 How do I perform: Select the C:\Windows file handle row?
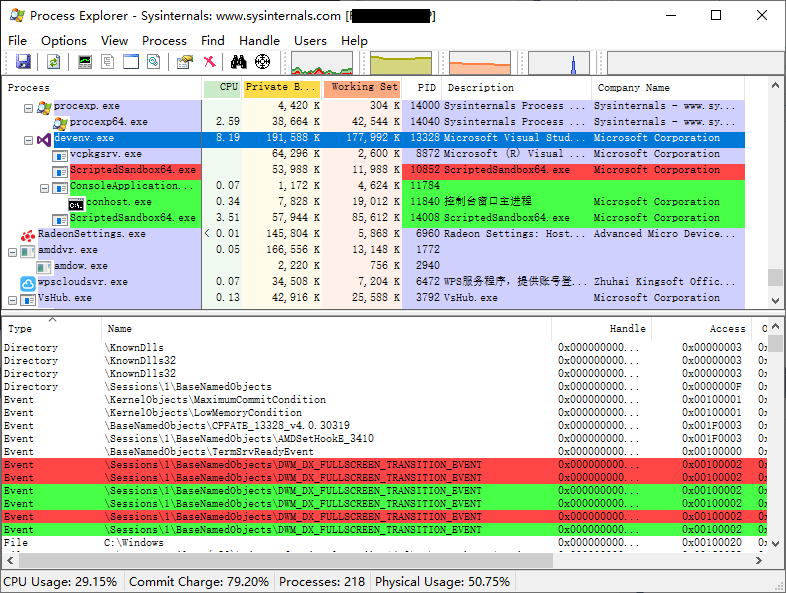pos(384,543)
